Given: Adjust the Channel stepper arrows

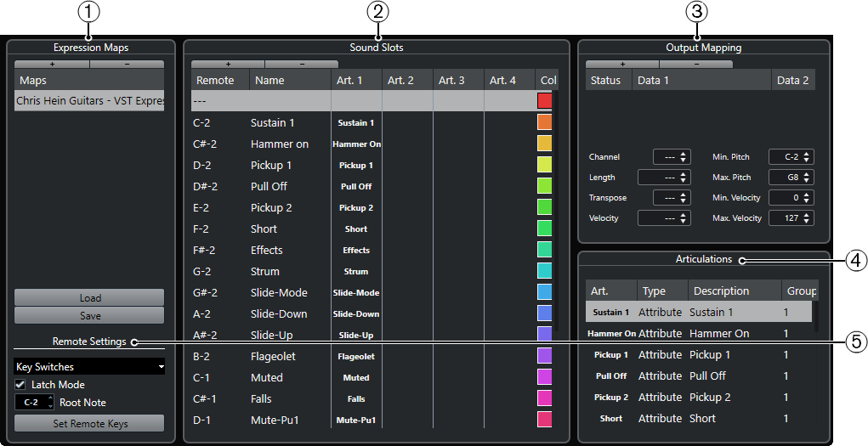Looking at the screenshot, I should point(684,156).
